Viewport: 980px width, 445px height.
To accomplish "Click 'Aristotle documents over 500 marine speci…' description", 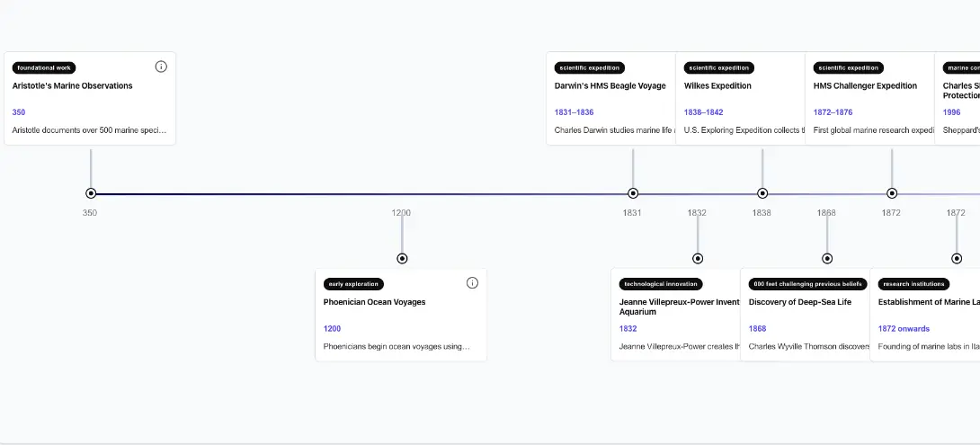I will pyautogui.click(x=89, y=130).
